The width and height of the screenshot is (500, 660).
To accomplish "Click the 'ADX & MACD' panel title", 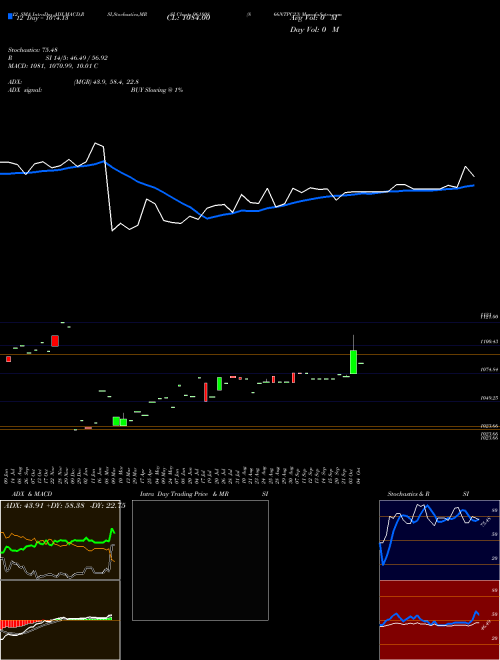I will tap(32, 494).
